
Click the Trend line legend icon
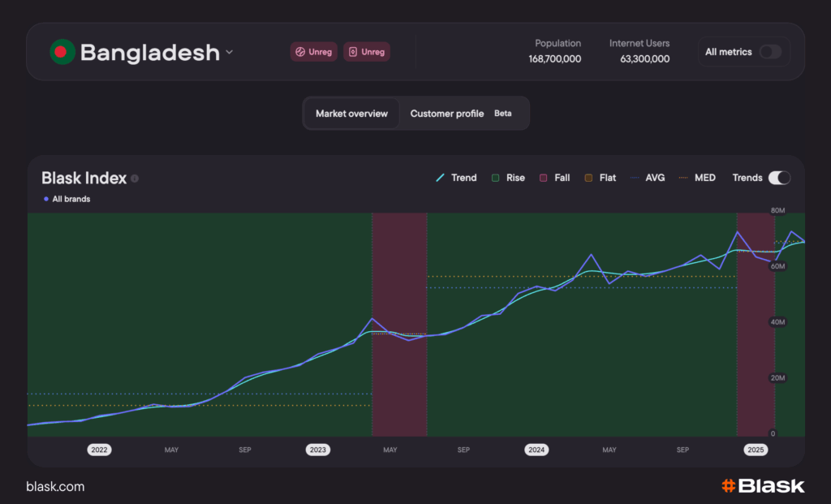441,178
